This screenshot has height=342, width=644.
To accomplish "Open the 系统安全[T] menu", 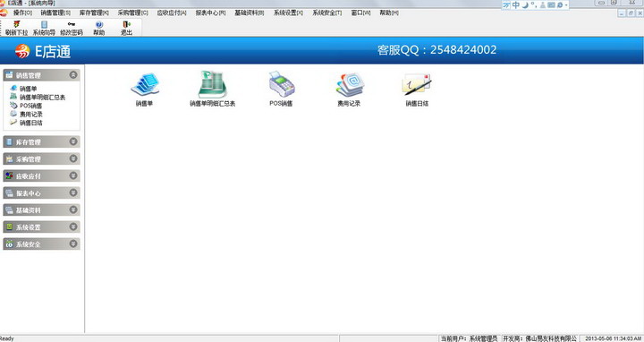I will point(327,13).
